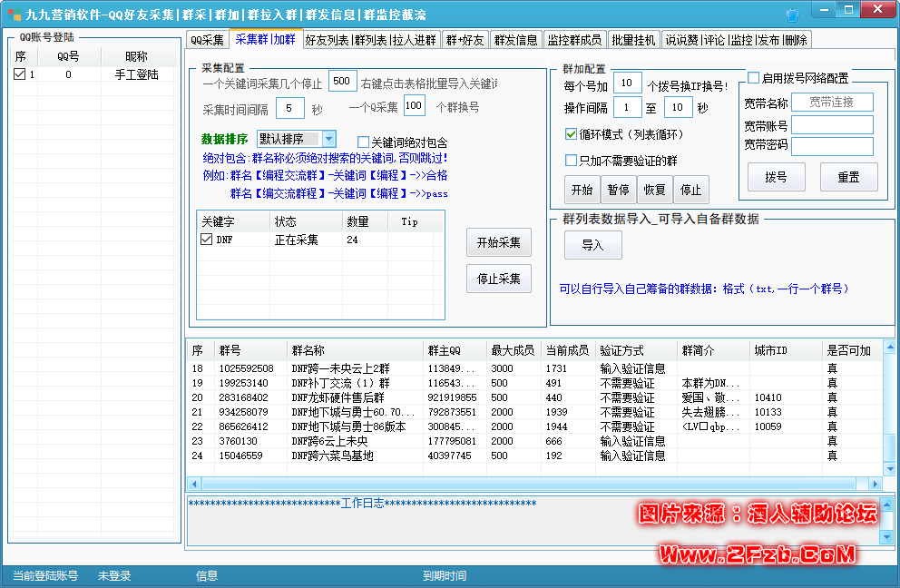Maximize the application window
This screenshot has height=588, width=900.
click(x=848, y=10)
